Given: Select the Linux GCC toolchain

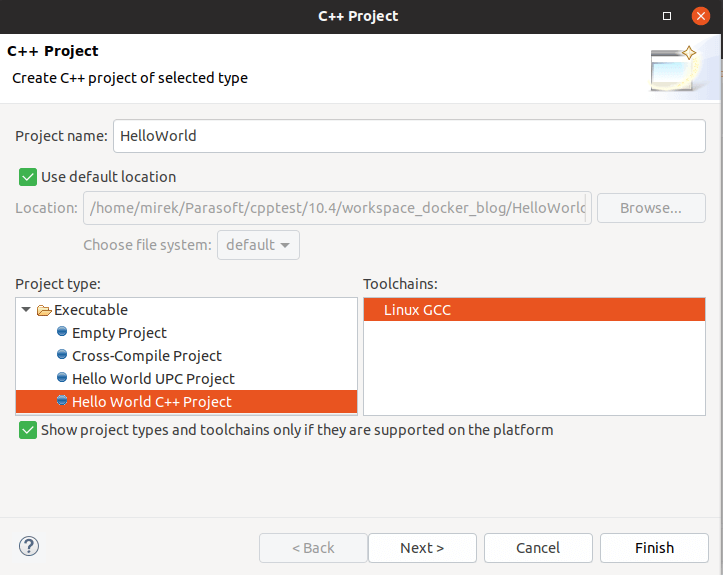Looking at the screenshot, I should click(417, 310).
